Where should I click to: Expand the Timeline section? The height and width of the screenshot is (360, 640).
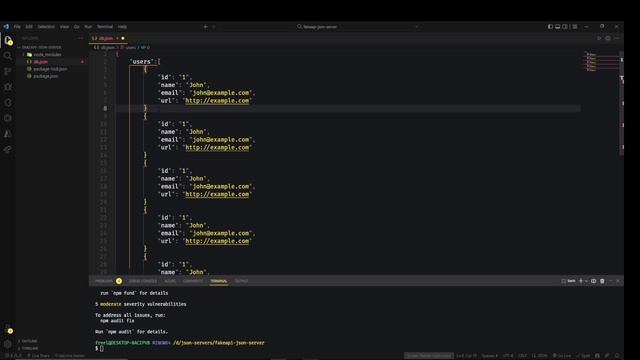click(30, 348)
